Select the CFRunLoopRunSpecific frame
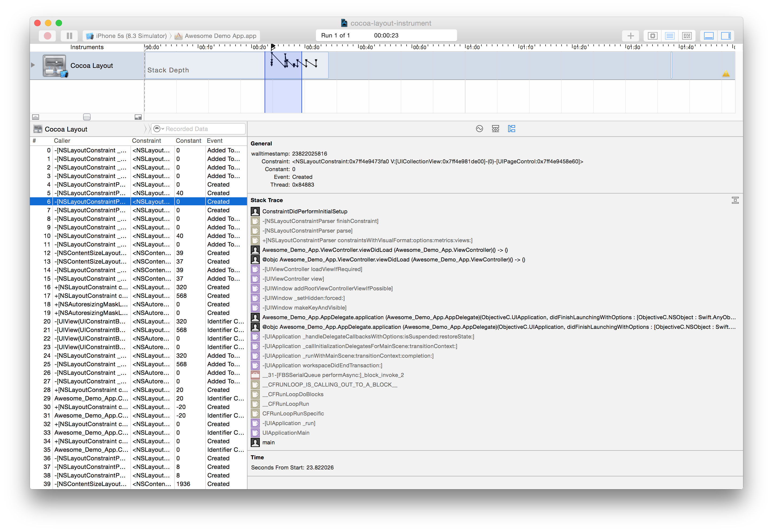Screen dimensions: 773x532 click(x=293, y=414)
